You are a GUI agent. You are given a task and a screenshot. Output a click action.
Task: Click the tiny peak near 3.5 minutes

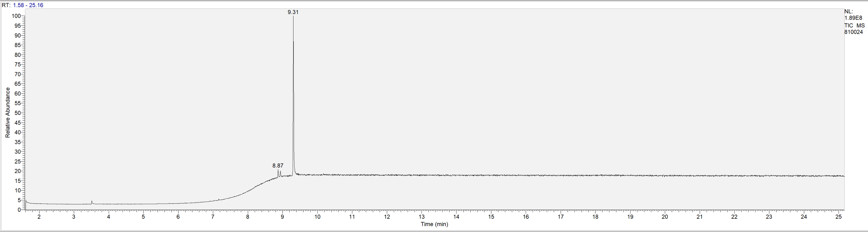click(x=92, y=201)
